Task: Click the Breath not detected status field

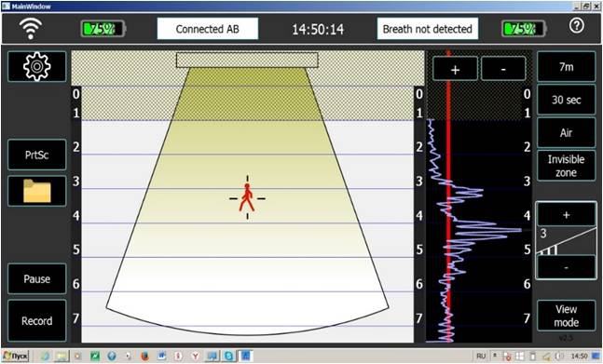Action: pyautogui.click(x=428, y=29)
